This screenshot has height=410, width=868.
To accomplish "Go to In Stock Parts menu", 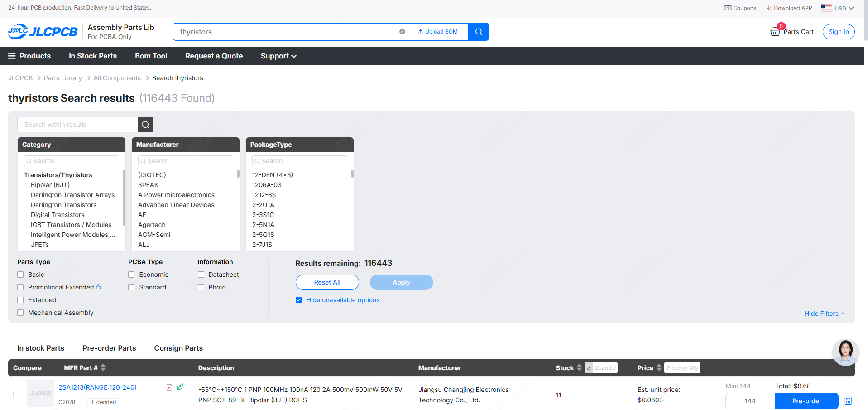I will (x=93, y=56).
